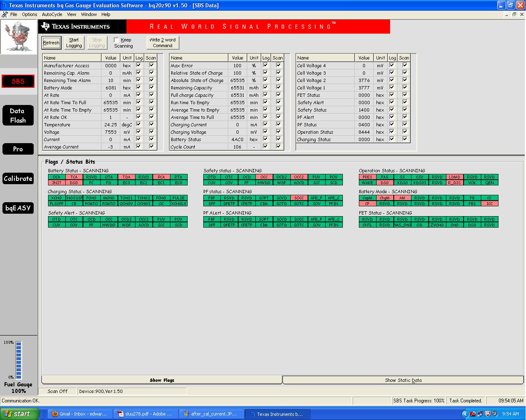Screen dimensions: 526x420
Task: Toggle Scan checkbox for Temperature
Action: tap(152, 124)
